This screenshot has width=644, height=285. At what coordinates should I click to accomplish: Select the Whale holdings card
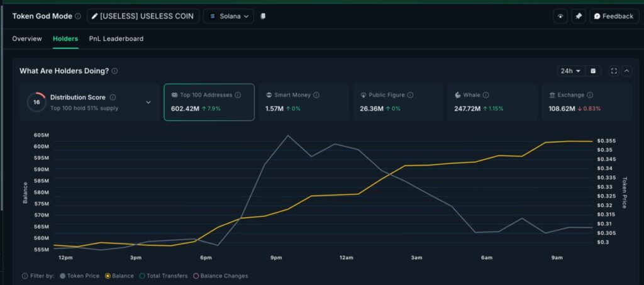click(x=492, y=102)
